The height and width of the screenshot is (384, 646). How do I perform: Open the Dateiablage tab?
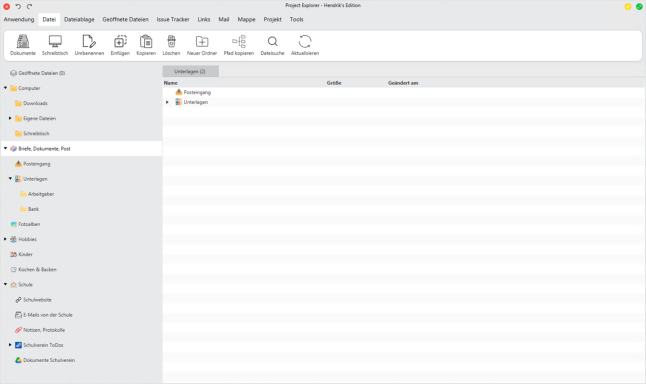coord(79,19)
